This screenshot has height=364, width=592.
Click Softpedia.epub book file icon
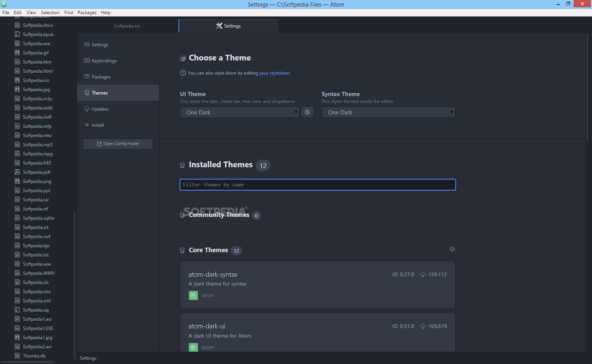[17, 34]
